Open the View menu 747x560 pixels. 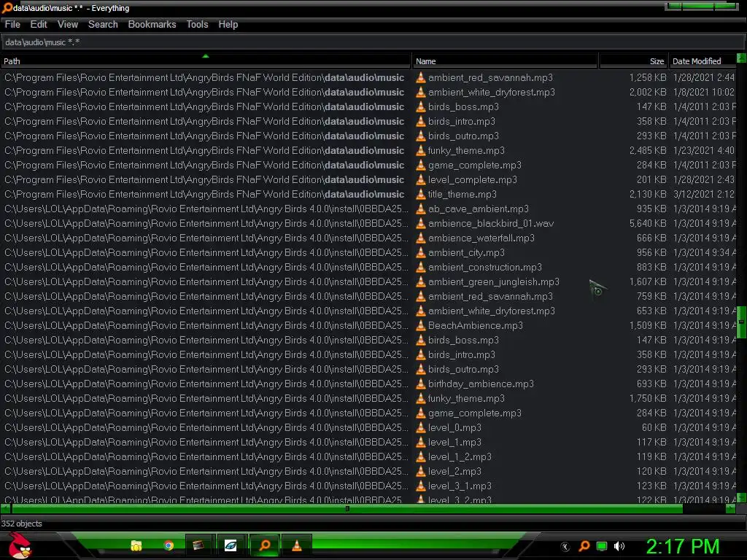(x=68, y=24)
